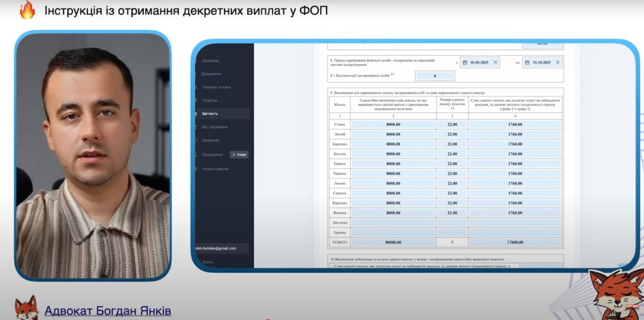Select the active Звітність sidebar item
The image size is (644, 320).
click(x=222, y=114)
